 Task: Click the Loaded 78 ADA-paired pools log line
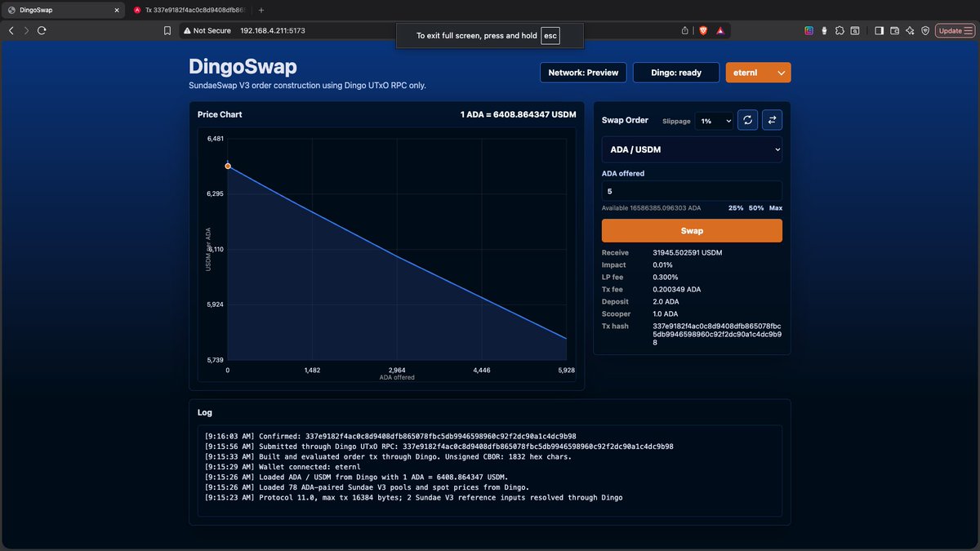pos(367,487)
